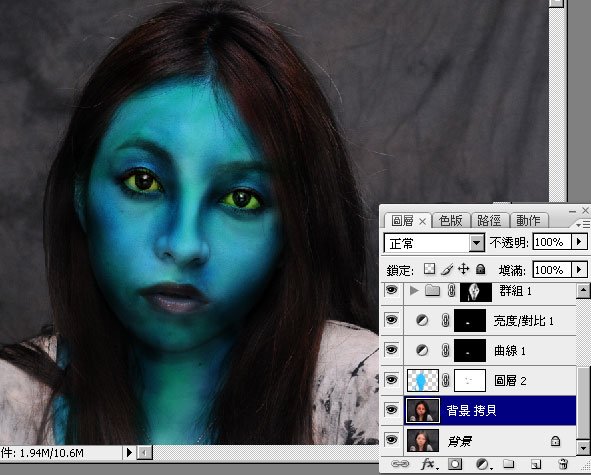Select the layer named 曲線 1
This screenshot has height=475, width=591.
[x=490, y=350]
